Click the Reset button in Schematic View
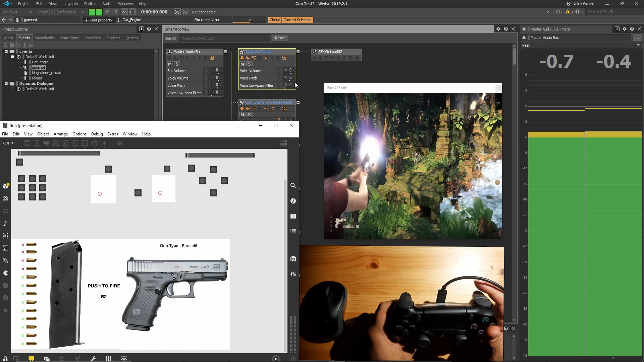Screen dimensions: 644x362 click(x=280, y=38)
